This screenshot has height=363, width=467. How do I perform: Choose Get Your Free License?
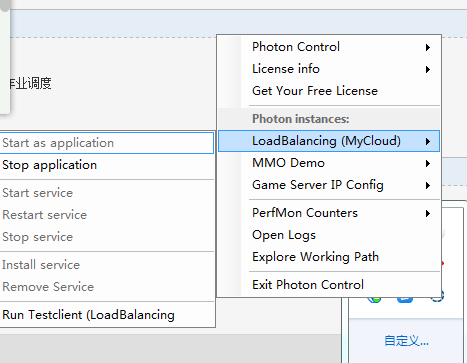pyautogui.click(x=329, y=91)
